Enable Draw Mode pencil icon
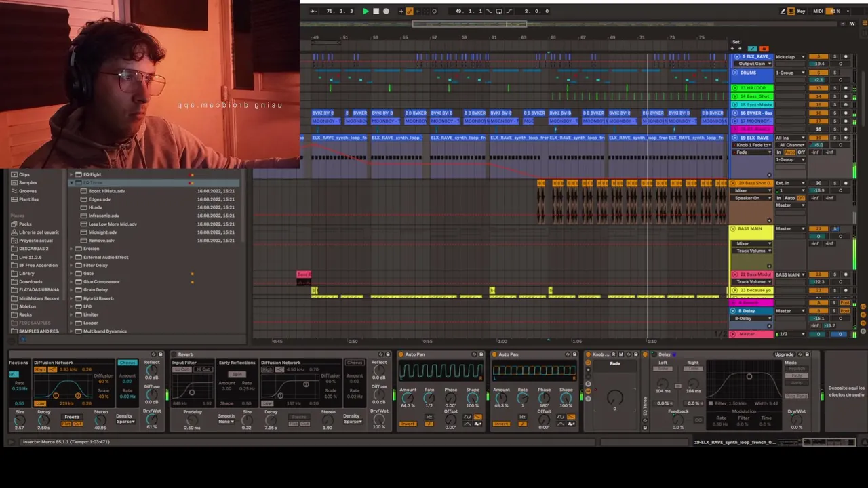Viewport: 868px width, 488px height. click(x=783, y=11)
